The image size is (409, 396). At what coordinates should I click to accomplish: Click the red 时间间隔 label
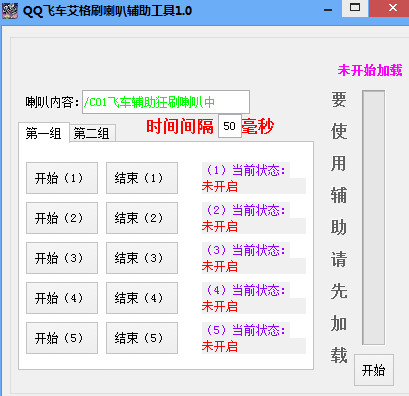pyautogui.click(x=180, y=127)
